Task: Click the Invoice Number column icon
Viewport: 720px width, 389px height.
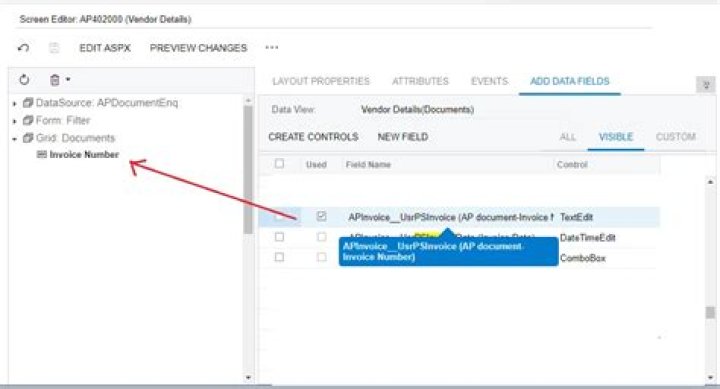Action: tap(42, 155)
